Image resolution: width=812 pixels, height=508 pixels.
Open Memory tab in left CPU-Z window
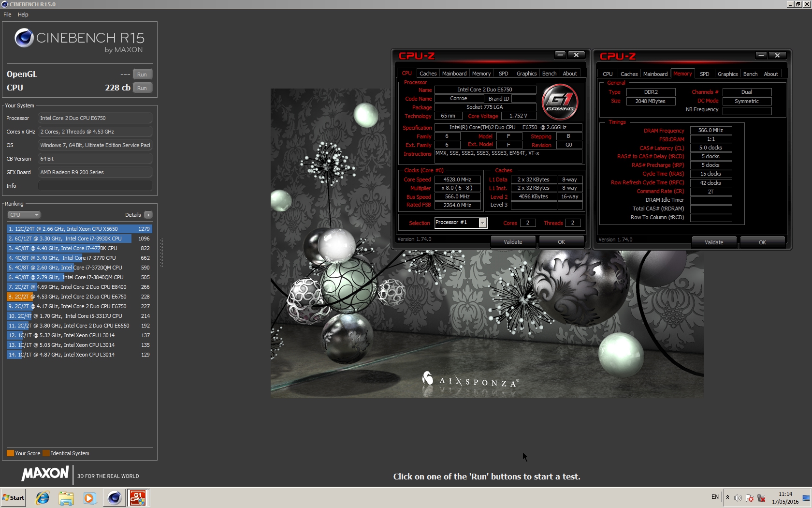pyautogui.click(x=481, y=74)
